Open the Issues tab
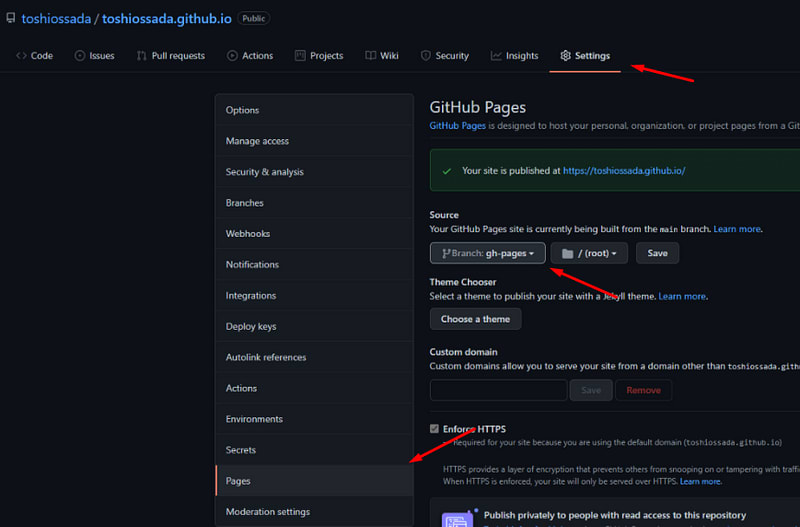This screenshot has width=800, height=527. [x=94, y=56]
